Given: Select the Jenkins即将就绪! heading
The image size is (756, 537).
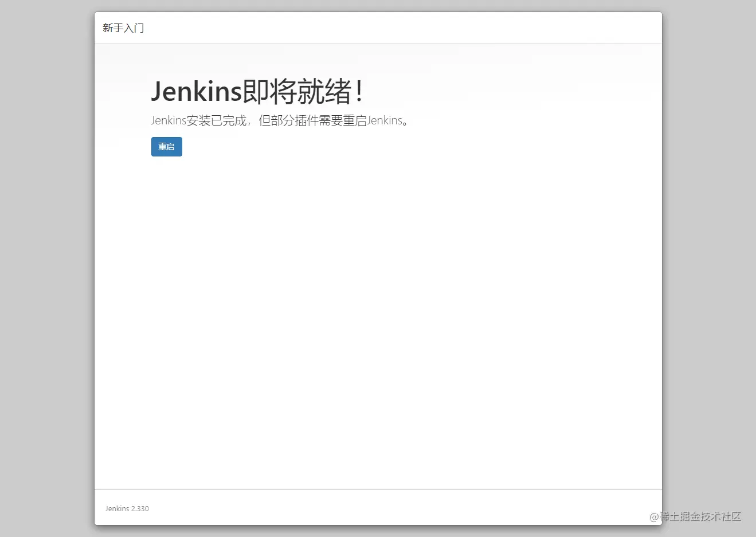Looking at the screenshot, I should coord(257,92).
